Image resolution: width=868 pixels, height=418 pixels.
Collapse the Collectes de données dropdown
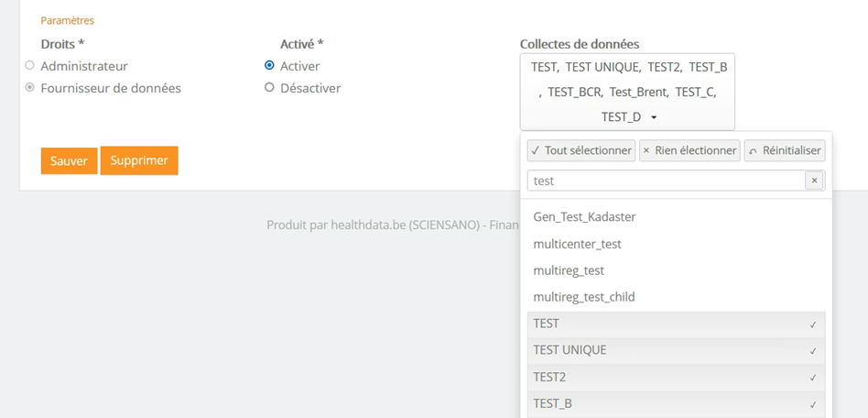coord(626,92)
